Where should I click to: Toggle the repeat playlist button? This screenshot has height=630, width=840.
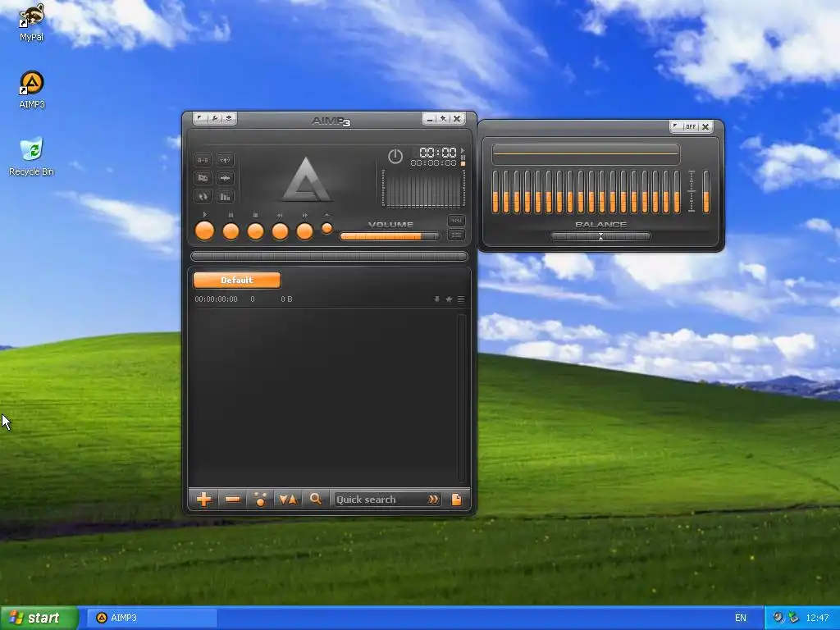click(203, 196)
